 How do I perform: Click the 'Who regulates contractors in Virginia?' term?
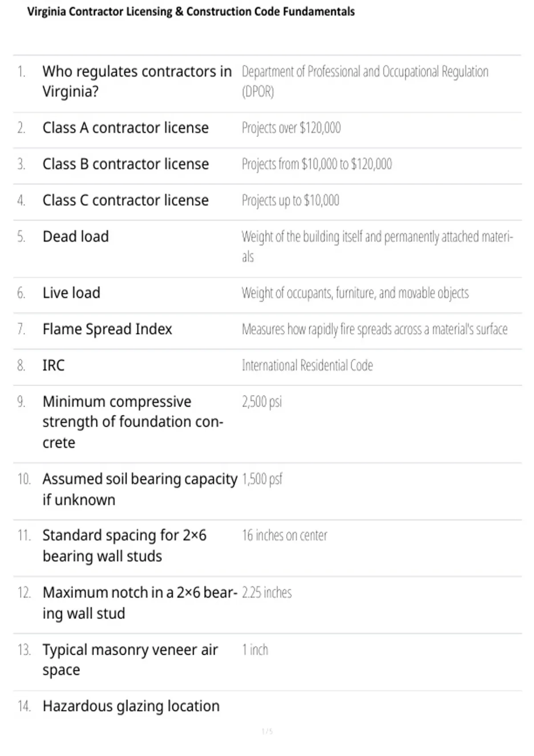(x=137, y=81)
